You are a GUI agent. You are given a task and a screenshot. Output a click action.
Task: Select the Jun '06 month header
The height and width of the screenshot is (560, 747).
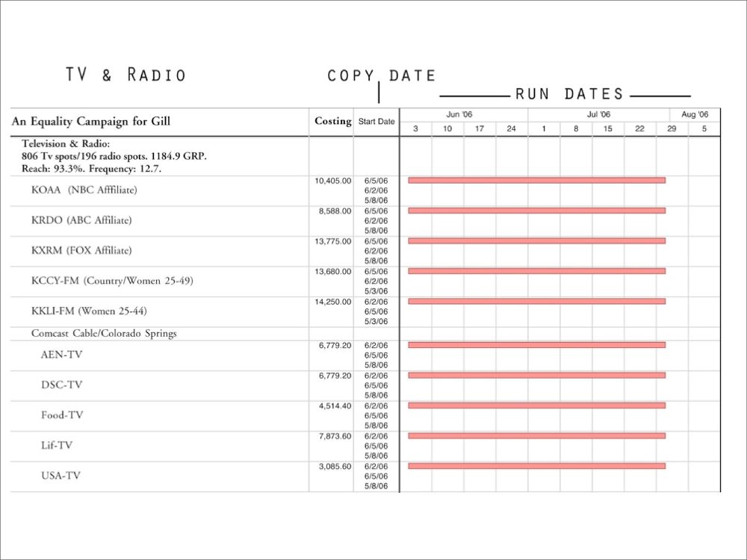pyautogui.click(x=459, y=114)
